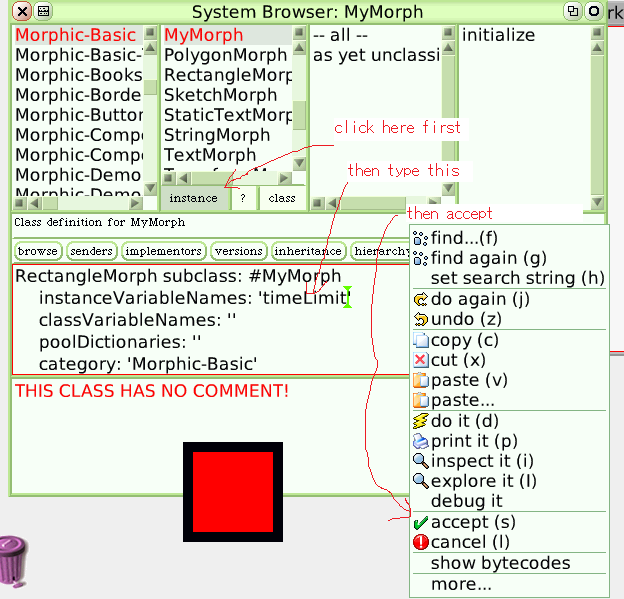Click the red cancel (l) icon
Viewport: 624px width, 599px height.
point(420,542)
